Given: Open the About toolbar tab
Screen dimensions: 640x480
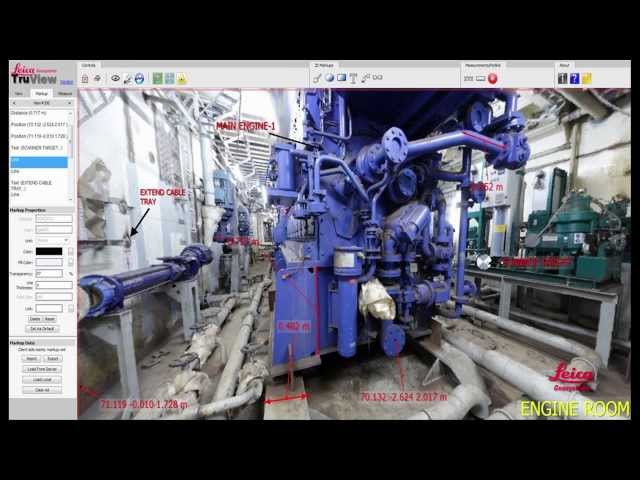Looking at the screenshot, I should point(564,65).
